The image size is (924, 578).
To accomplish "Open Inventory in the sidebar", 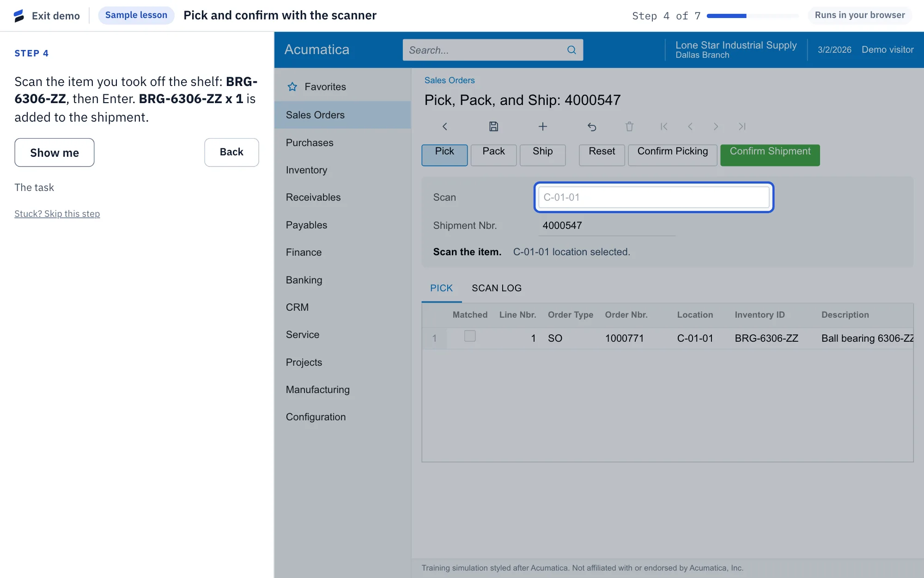I will pos(342,170).
